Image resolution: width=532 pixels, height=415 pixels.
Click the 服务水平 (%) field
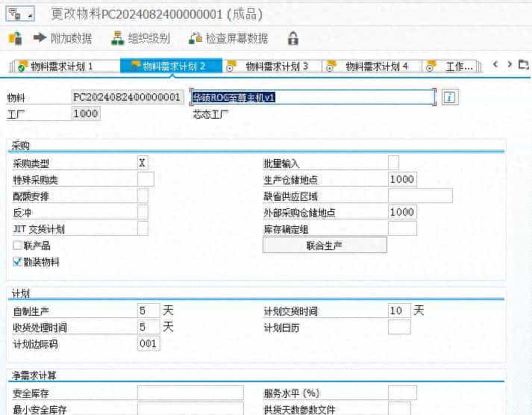(402, 393)
